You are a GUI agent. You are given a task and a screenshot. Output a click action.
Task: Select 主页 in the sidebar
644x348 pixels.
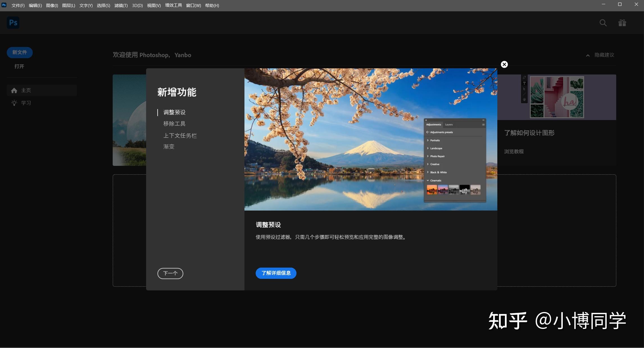42,90
